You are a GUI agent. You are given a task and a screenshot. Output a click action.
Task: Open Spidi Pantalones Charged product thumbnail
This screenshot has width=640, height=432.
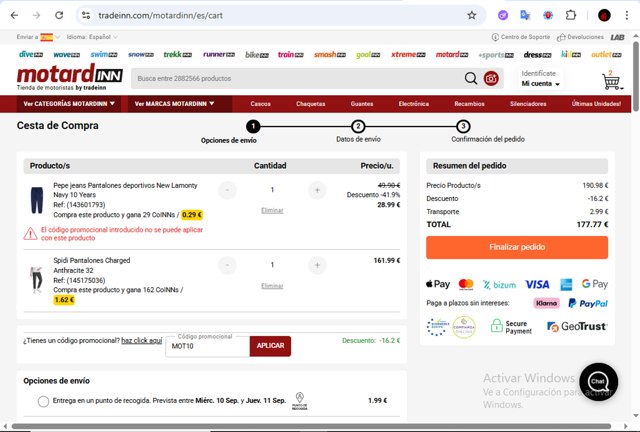(x=36, y=280)
